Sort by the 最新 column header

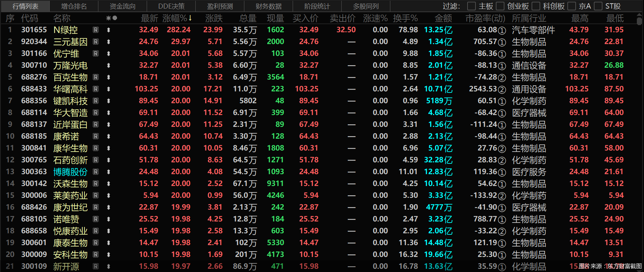coord(150,18)
